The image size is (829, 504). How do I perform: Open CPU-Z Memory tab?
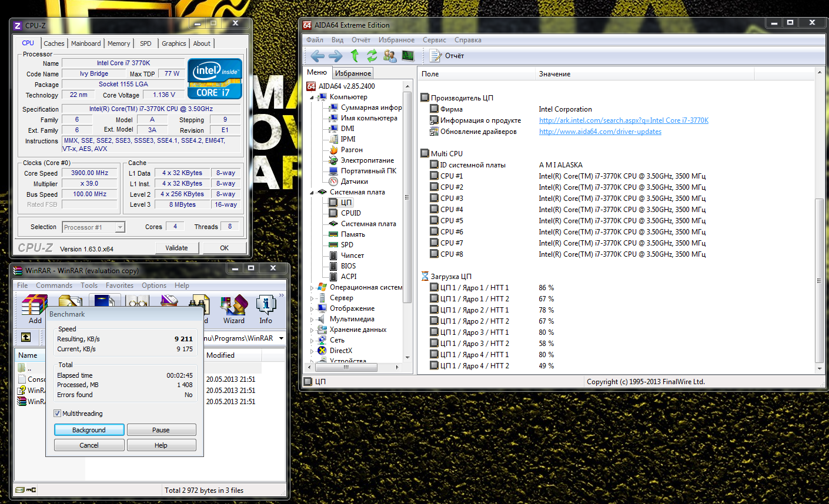[x=119, y=43]
